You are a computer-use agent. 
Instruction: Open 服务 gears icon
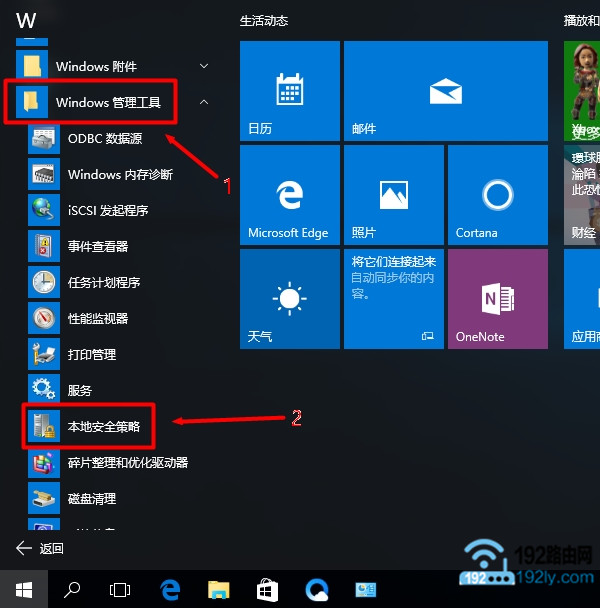[44, 389]
